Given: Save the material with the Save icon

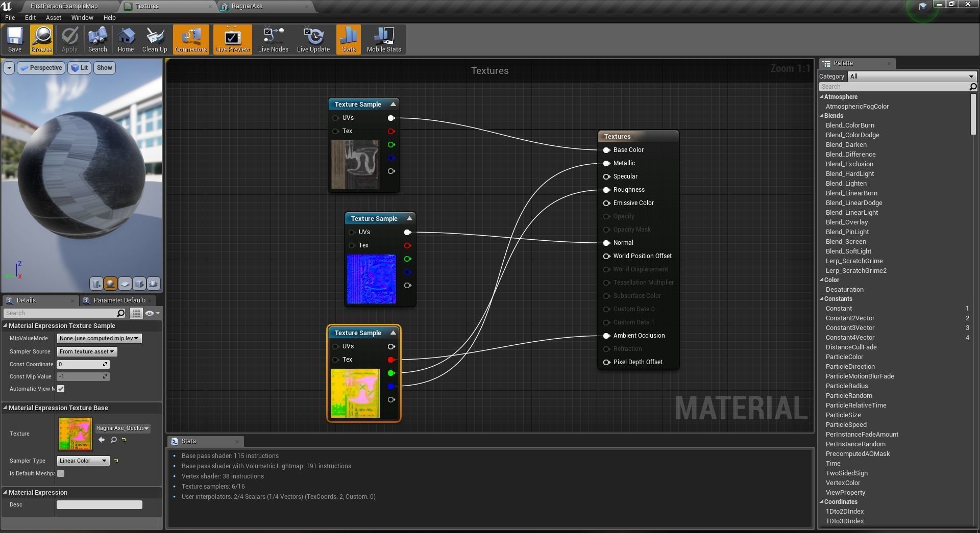Looking at the screenshot, I should click(15, 39).
